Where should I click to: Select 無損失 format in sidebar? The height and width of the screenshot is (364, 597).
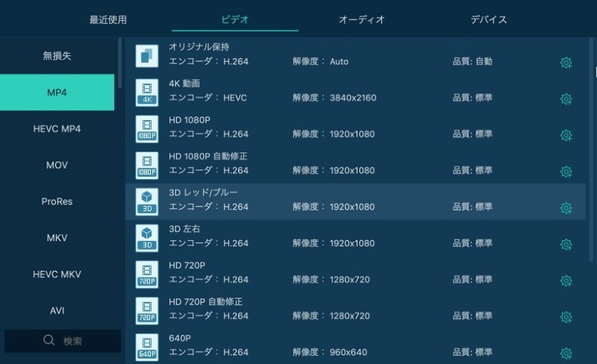pyautogui.click(x=57, y=56)
